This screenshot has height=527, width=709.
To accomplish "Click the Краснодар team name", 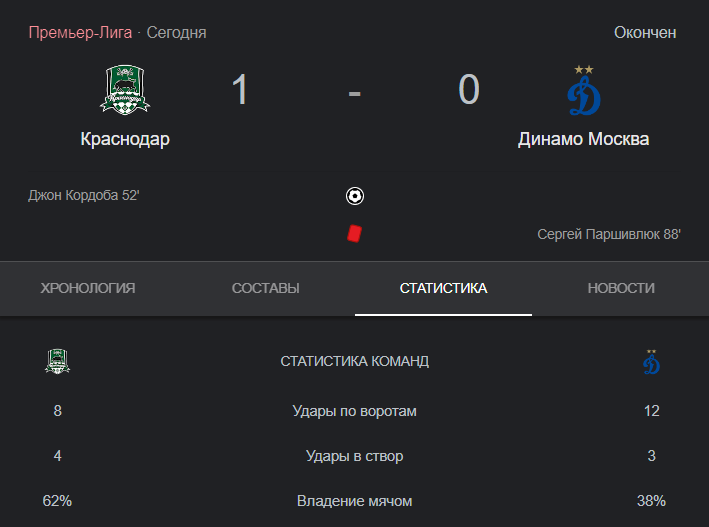I will coord(125,139).
